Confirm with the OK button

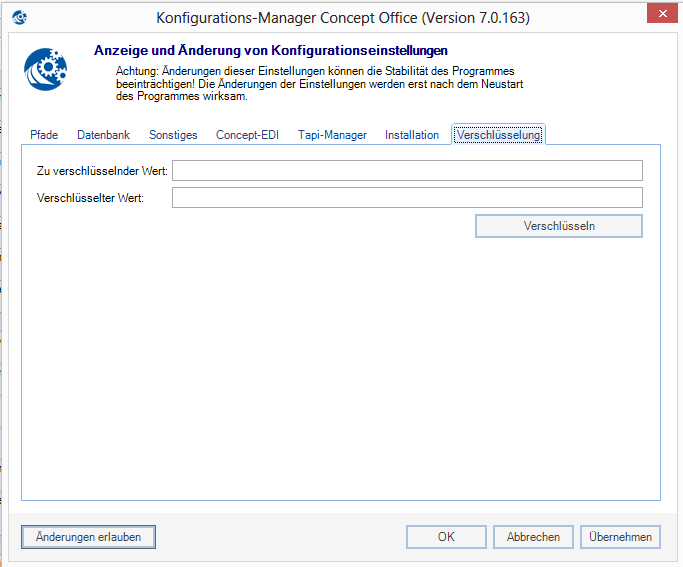click(446, 537)
